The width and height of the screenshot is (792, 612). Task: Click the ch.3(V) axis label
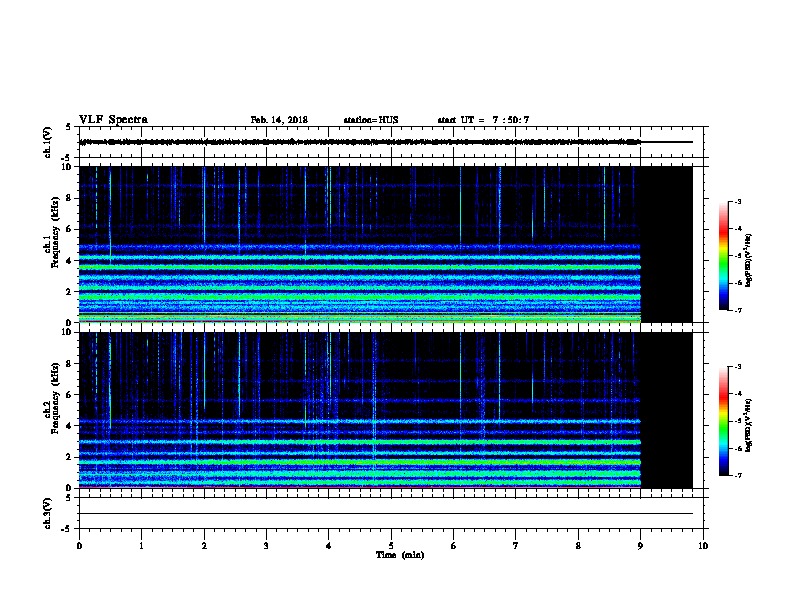pos(47,513)
